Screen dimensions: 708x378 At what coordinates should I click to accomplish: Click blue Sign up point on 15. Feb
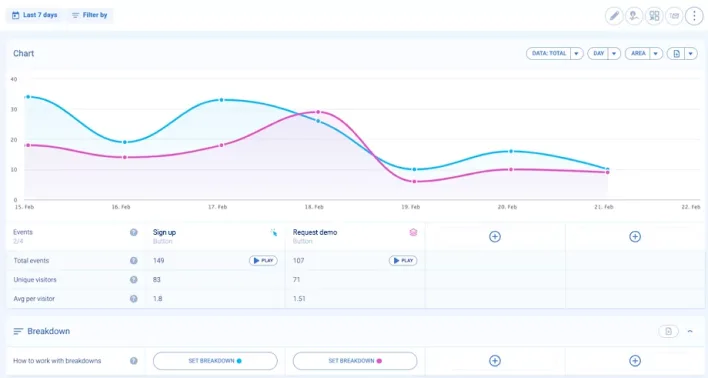click(28, 97)
